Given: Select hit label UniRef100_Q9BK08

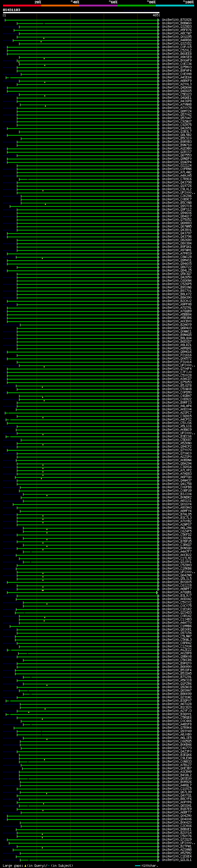Looking at the screenshot, I should point(177,656).
